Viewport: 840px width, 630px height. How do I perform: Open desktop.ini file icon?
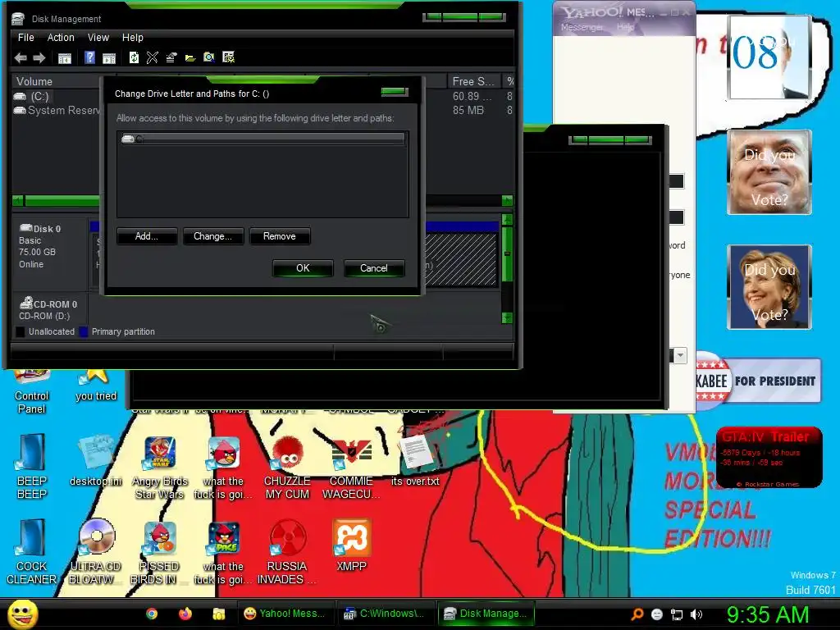tap(96, 461)
